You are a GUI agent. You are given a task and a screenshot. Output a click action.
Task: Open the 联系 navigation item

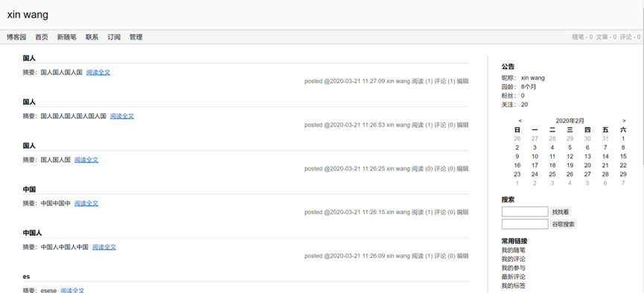coord(92,37)
